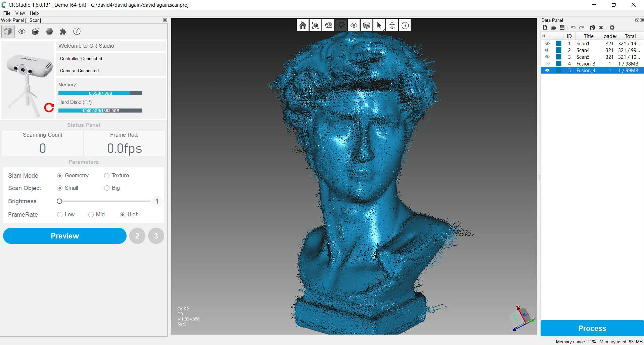Open a project folder from Data Panel
This screenshot has width=644, height=345.
point(554,28)
